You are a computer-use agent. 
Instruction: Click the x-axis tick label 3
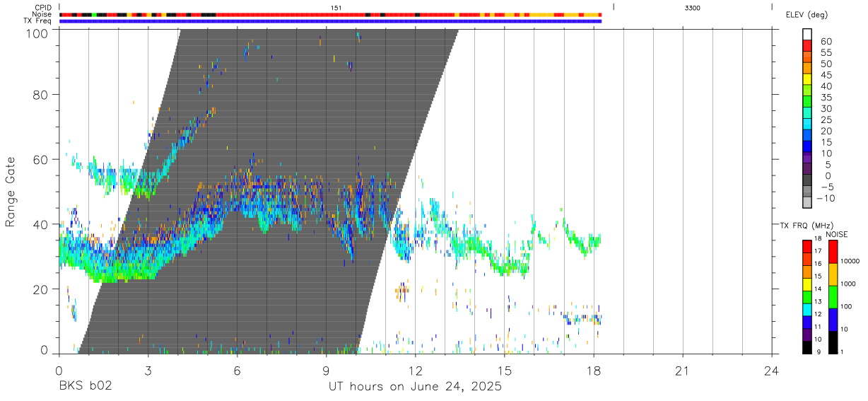pyautogui.click(x=147, y=371)
